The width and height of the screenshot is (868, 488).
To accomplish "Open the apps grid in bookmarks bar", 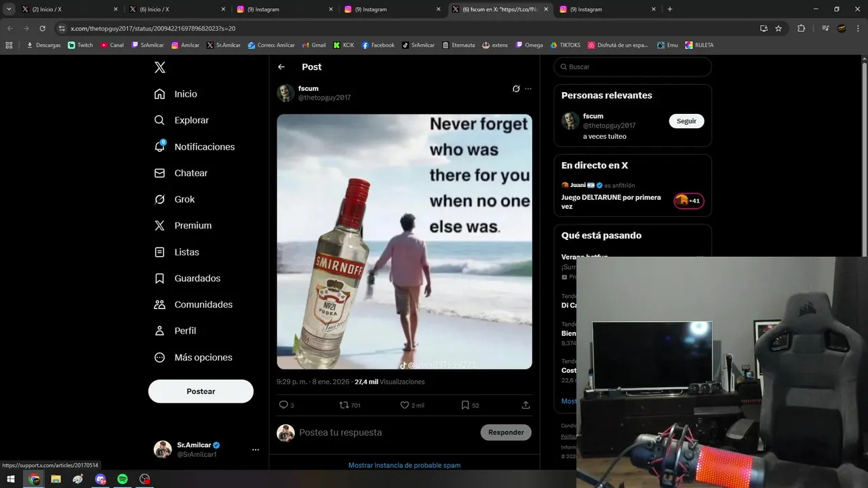I will (9, 45).
